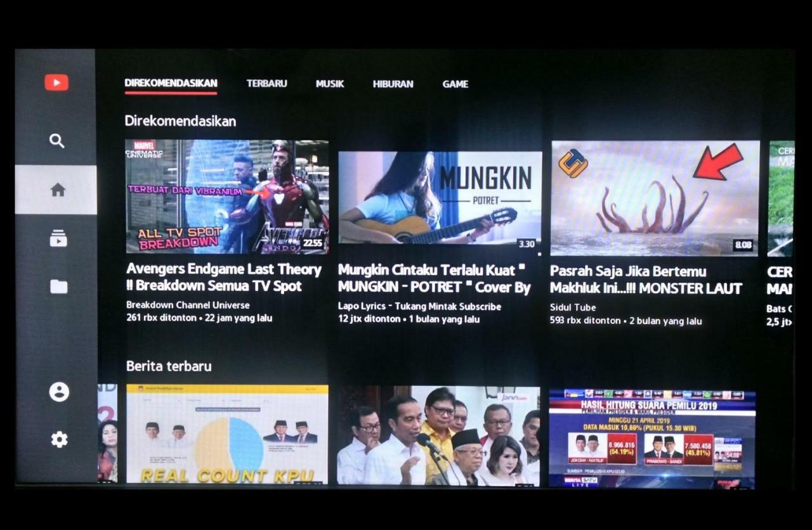Click channel name 'Sidul Tube'
Screen dimensions: 812x530
572,307
